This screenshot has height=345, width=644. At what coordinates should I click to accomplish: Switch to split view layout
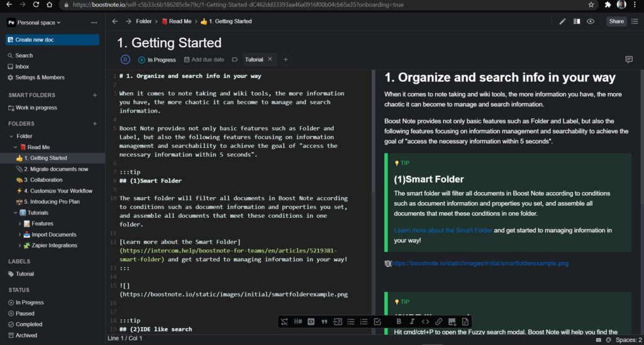577,21
